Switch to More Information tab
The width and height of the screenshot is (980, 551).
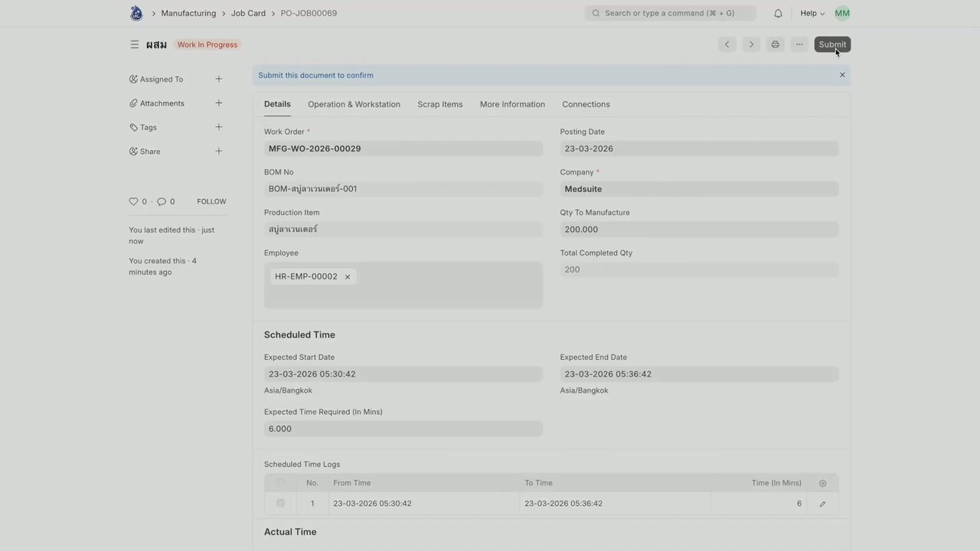tap(512, 104)
